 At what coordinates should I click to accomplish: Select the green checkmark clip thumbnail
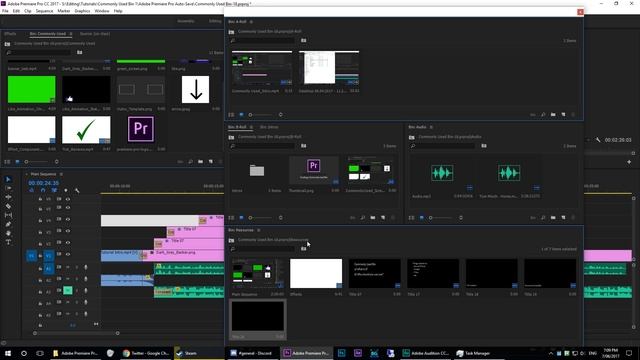point(86,130)
